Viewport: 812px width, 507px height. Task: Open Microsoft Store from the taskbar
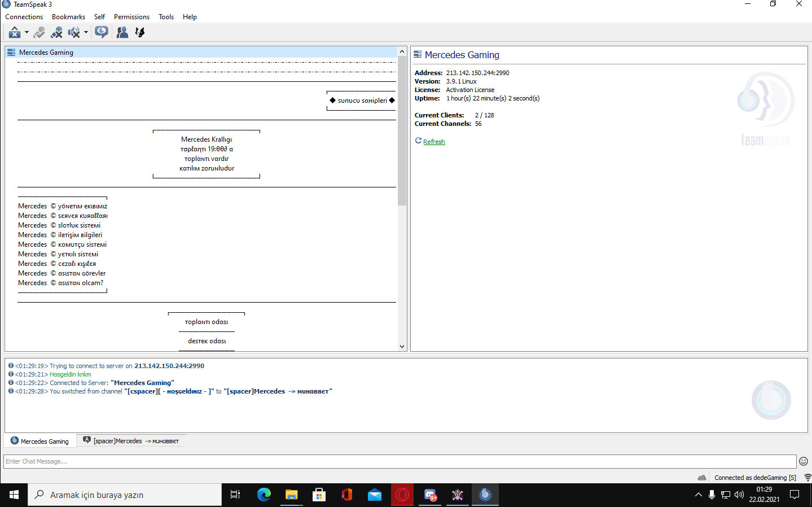319,495
